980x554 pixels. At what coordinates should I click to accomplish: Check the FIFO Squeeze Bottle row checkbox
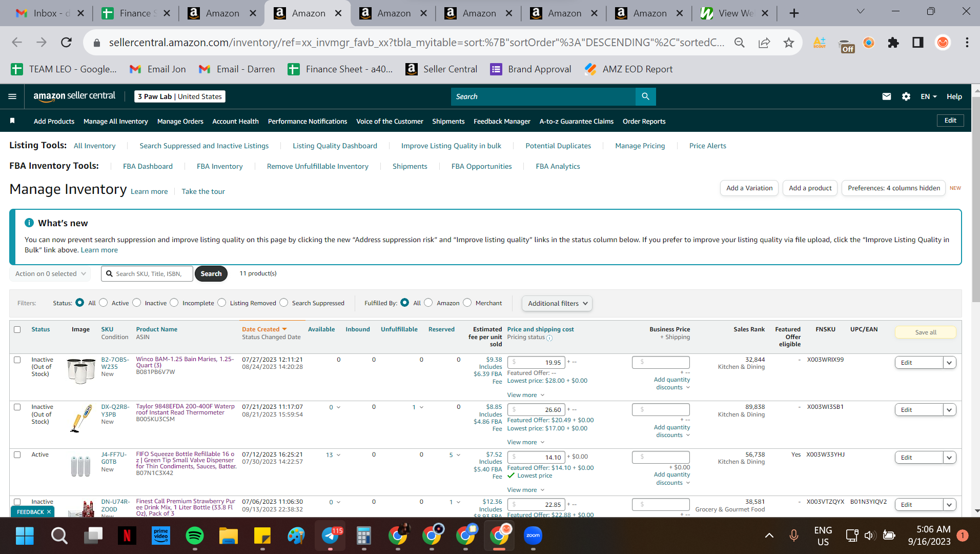pos(17,454)
